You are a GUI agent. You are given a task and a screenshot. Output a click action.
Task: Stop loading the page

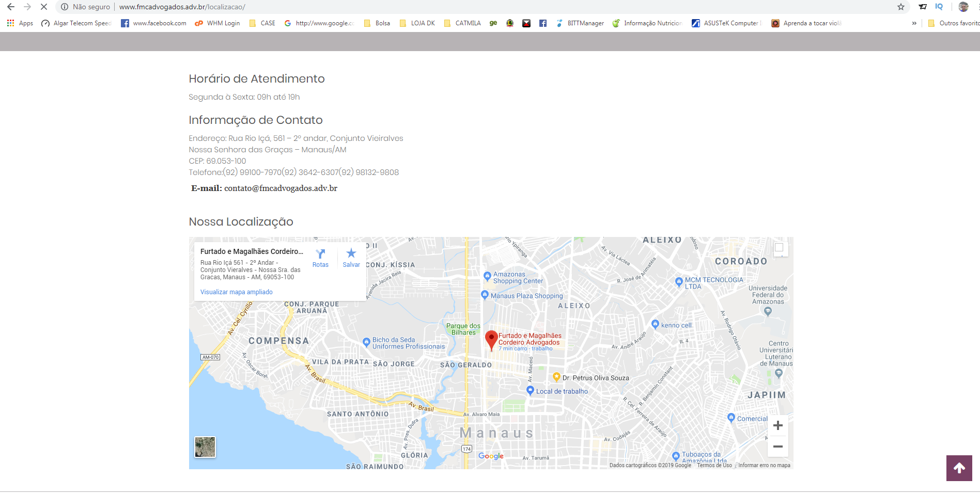point(44,7)
